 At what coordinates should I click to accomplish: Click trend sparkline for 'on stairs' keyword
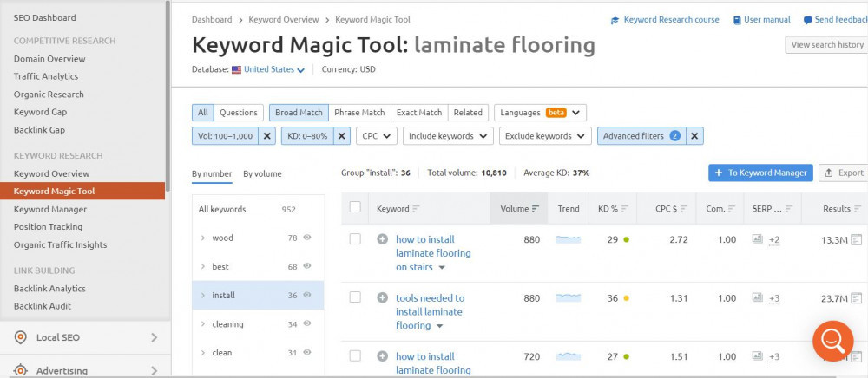click(569, 239)
